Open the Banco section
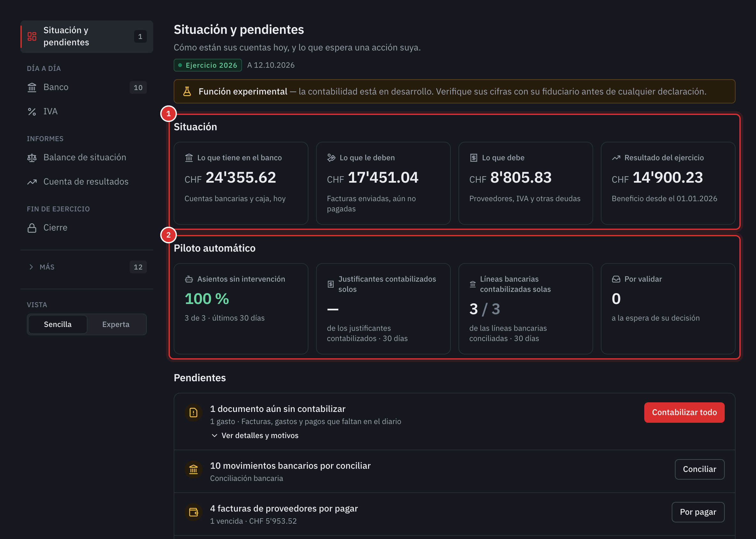The width and height of the screenshot is (756, 539). (87, 87)
